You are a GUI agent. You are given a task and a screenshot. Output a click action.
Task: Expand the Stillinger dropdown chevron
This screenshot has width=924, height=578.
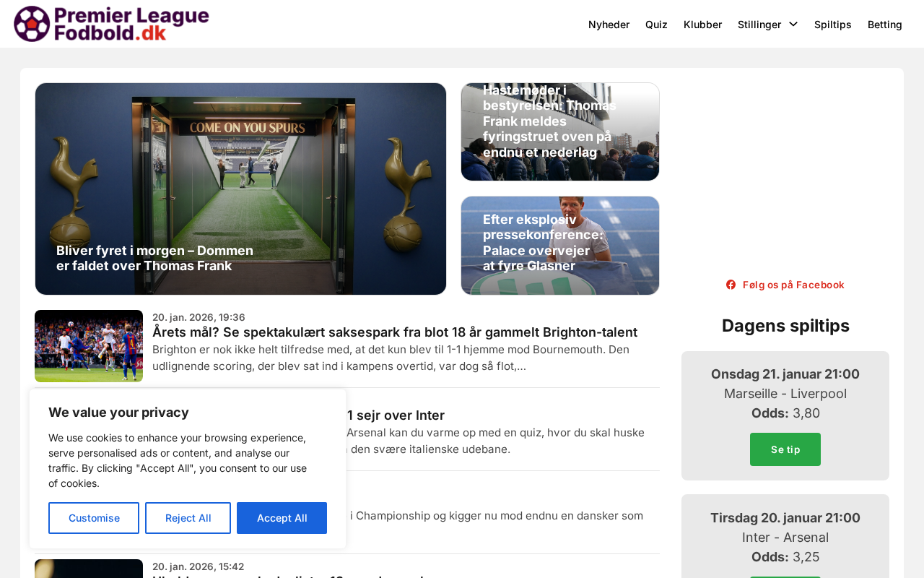[793, 25]
